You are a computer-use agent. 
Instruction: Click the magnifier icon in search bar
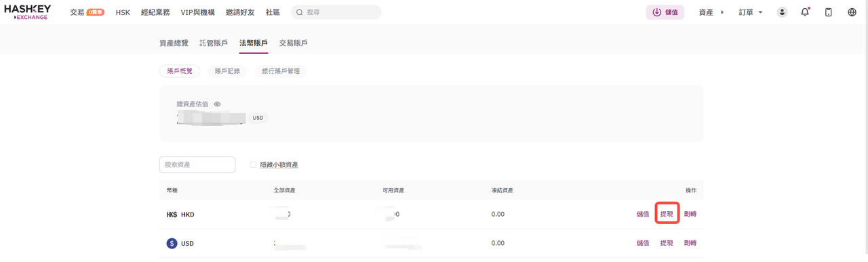click(x=299, y=12)
